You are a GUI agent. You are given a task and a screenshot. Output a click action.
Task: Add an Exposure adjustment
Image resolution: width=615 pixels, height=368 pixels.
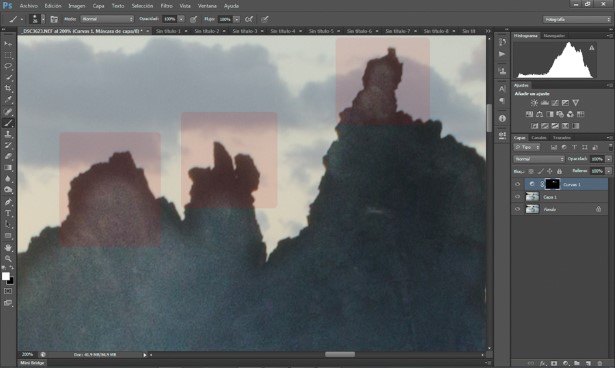click(565, 103)
